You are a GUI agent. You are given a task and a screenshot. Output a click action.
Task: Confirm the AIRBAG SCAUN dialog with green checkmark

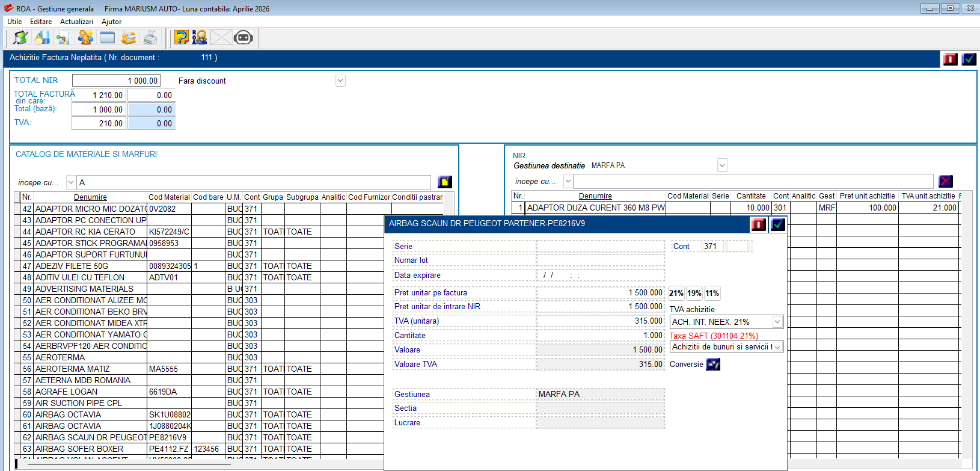pyautogui.click(x=778, y=224)
